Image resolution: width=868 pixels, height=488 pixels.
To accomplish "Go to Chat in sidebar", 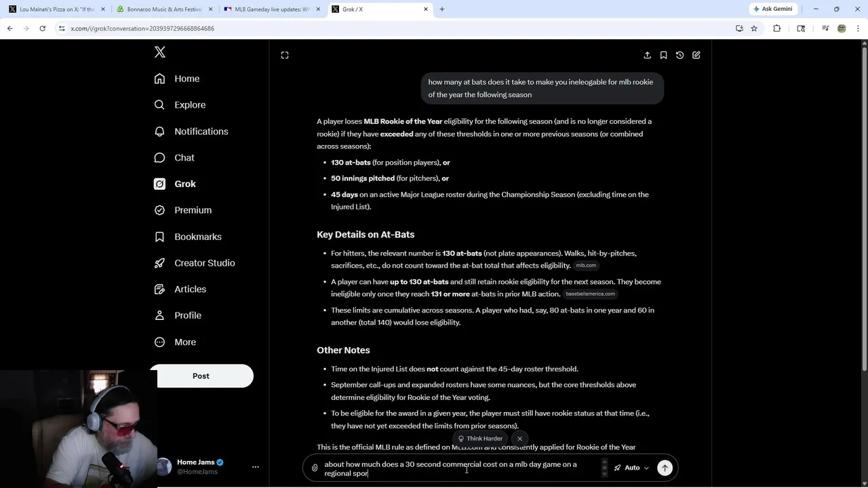I will click(174, 157).
